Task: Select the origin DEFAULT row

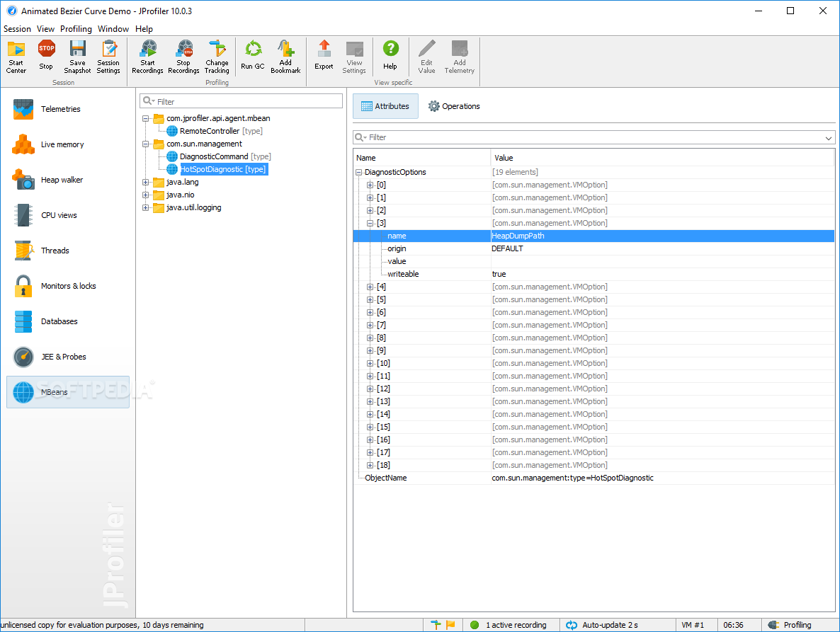Action: (x=594, y=249)
